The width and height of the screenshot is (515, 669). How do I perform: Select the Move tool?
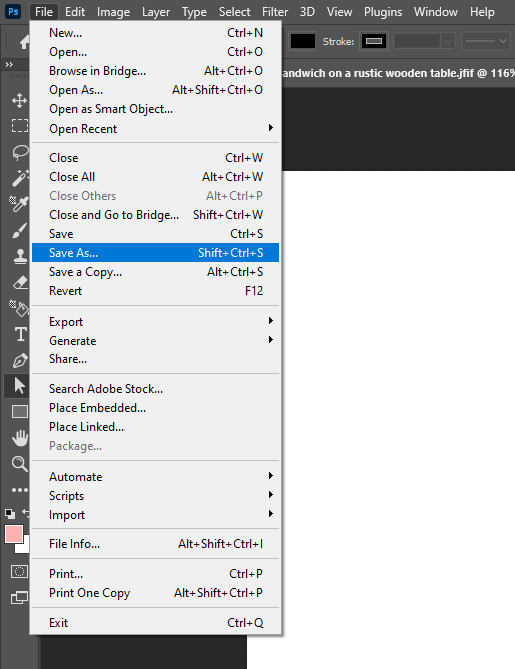click(19, 101)
